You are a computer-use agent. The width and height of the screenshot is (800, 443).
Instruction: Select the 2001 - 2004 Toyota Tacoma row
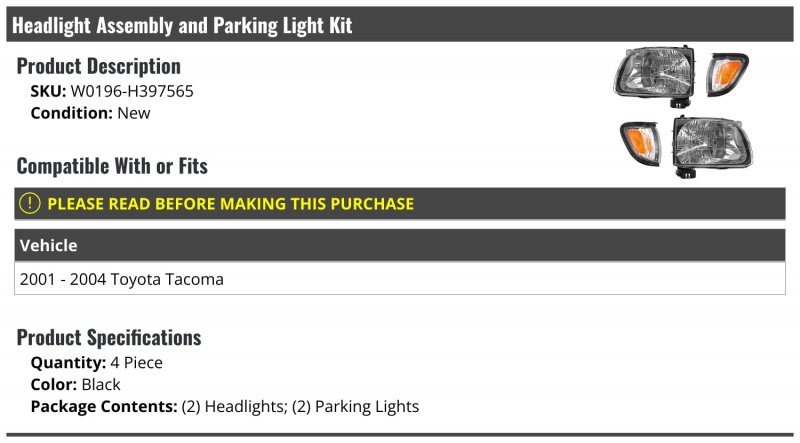coord(400,279)
